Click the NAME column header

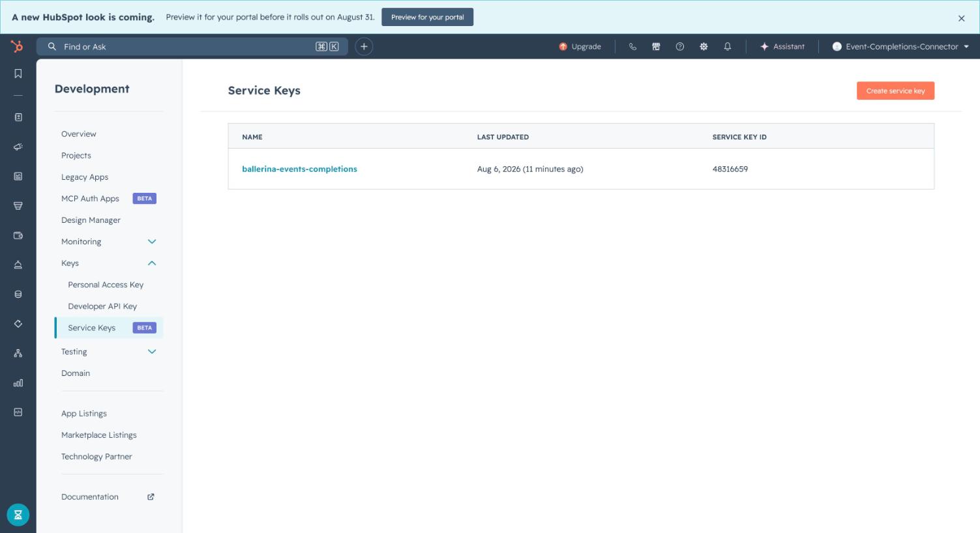click(x=252, y=137)
